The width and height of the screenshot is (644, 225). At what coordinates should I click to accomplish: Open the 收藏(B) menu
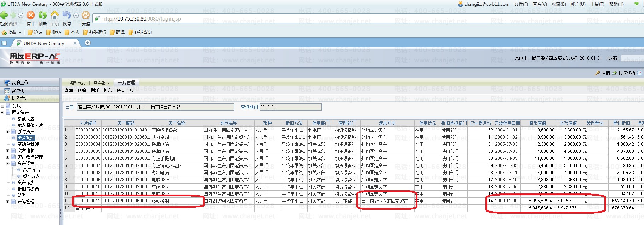(559, 4)
